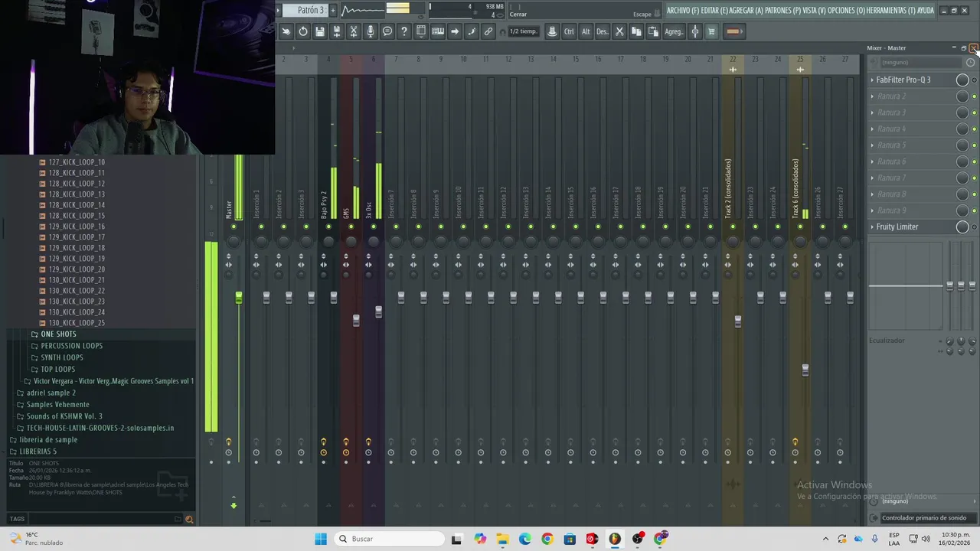Mute Track 2 (consolidados) green LED
Image resolution: width=980 pixels, height=551 pixels.
click(733, 227)
